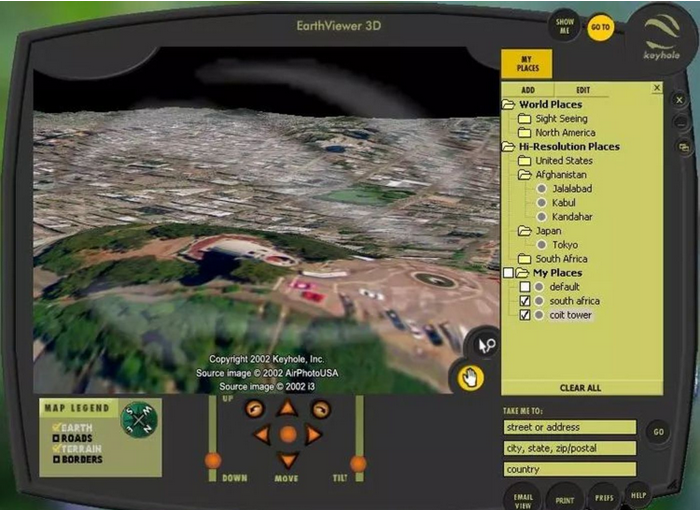The width and height of the screenshot is (700, 510).
Task: Click the round restore window button
Action: click(684, 146)
